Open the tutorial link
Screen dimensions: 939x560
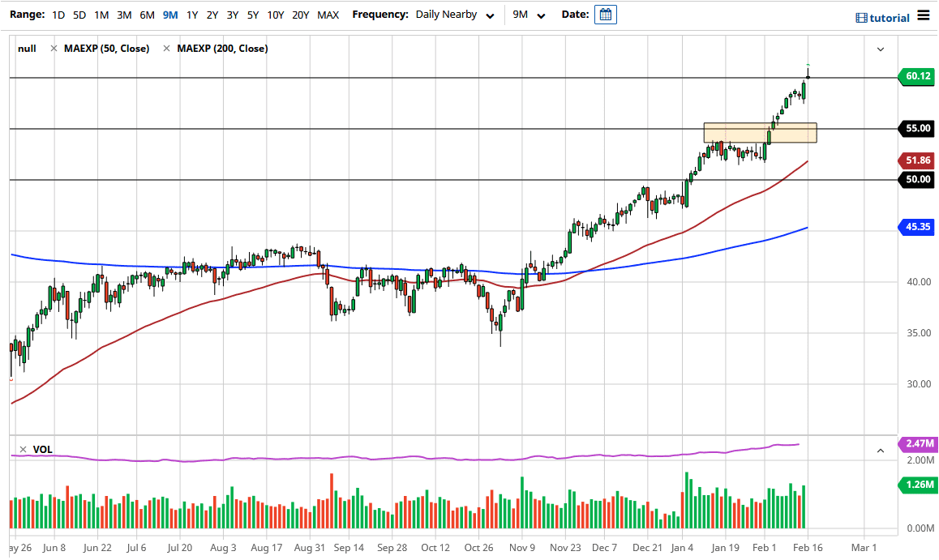tap(890, 18)
